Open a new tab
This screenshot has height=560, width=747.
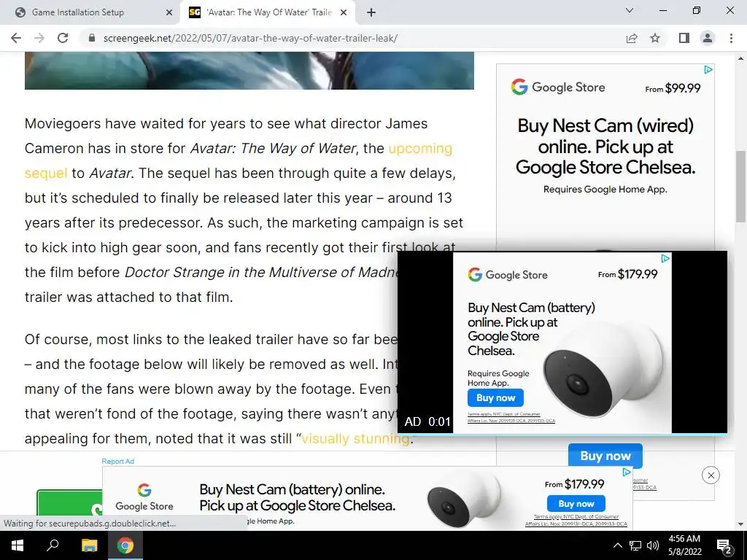(371, 12)
